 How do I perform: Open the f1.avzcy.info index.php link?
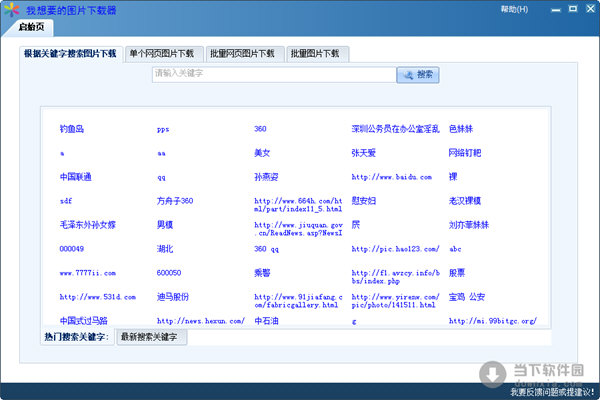395,277
